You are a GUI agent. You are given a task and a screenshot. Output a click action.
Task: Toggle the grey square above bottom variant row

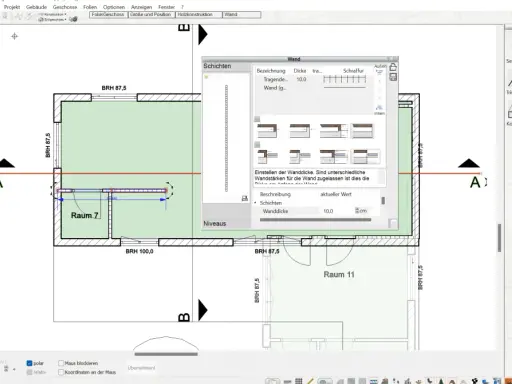[x=257, y=145]
